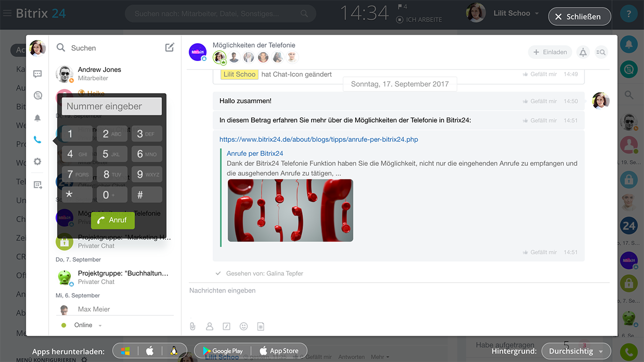This screenshot has height=362, width=644.
Task: Click own profile avatar in messenger sidebar
Action: [38, 48]
